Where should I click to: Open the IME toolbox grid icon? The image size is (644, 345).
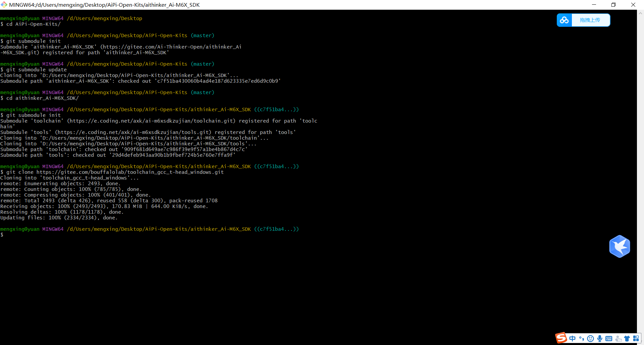[x=636, y=339]
